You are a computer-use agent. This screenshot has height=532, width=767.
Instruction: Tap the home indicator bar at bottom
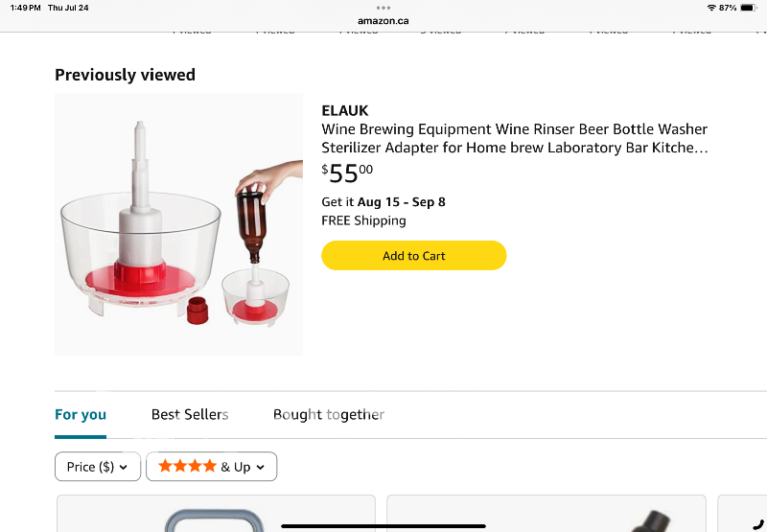[383, 525]
